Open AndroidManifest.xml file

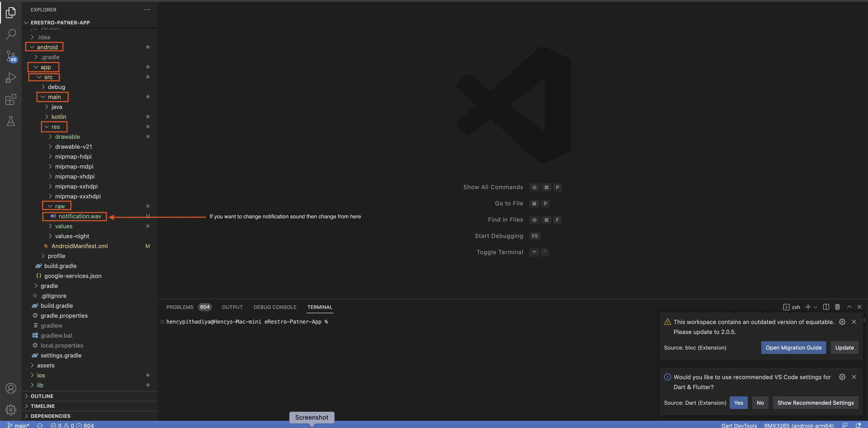tap(79, 246)
